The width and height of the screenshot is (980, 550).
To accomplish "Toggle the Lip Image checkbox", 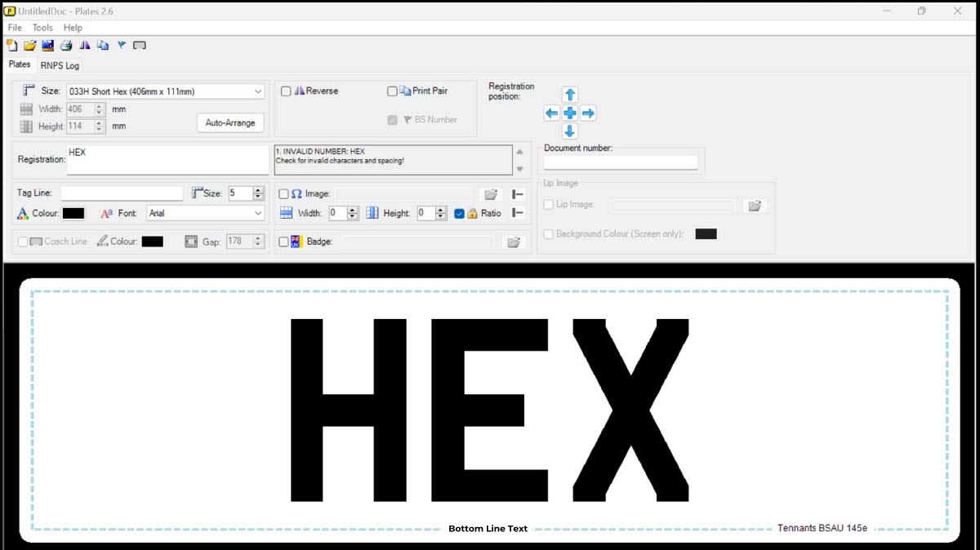I will [x=549, y=205].
